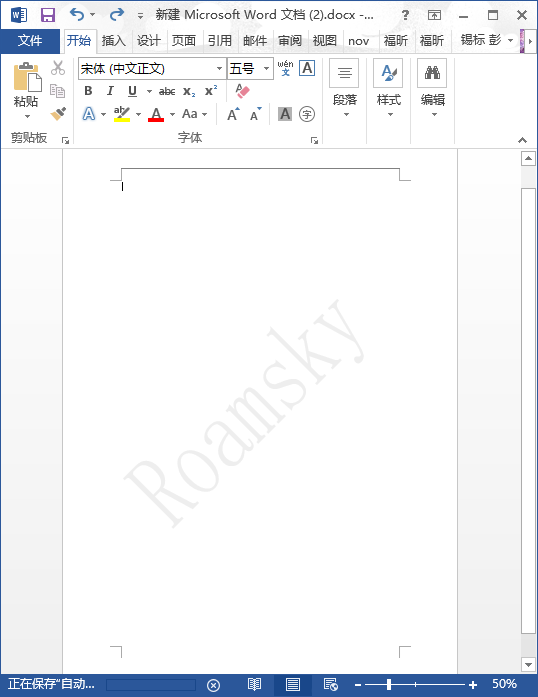The width and height of the screenshot is (538, 697).
Task: Switch to the 页面 layout tab
Action: (184, 41)
